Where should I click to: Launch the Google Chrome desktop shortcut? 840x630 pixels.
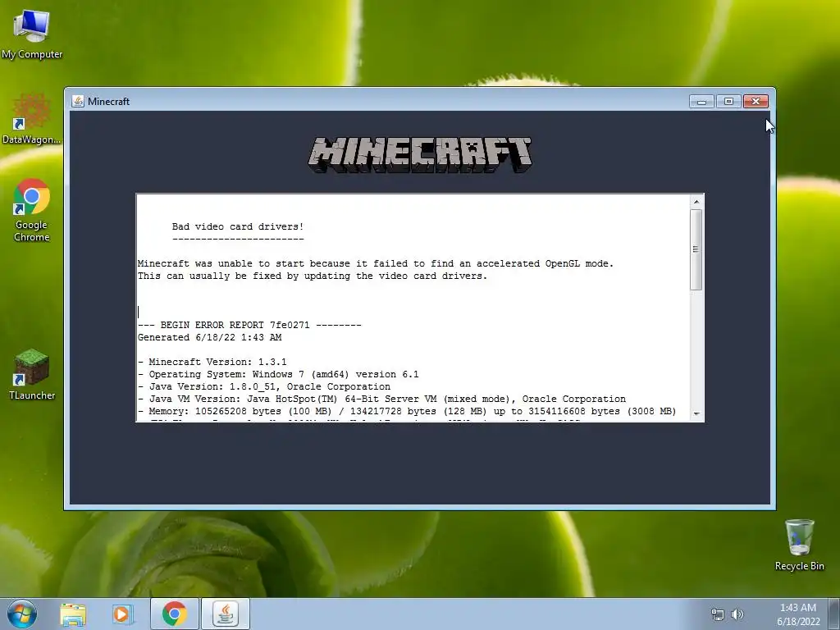point(32,210)
